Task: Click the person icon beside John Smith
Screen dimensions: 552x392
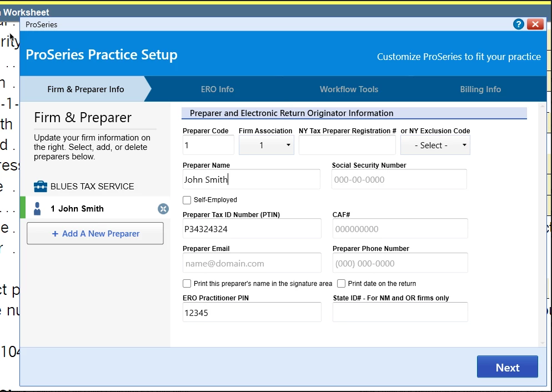Action: point(37,209)
